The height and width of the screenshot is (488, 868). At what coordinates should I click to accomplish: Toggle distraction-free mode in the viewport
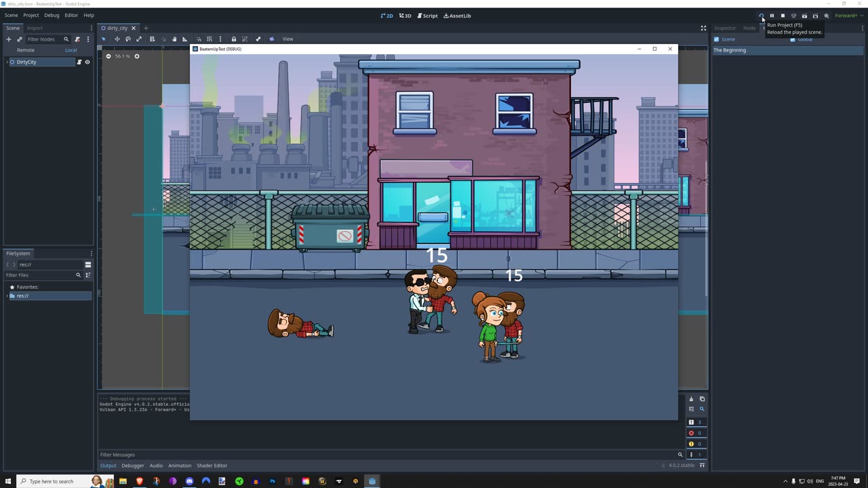tap(703, 28)
